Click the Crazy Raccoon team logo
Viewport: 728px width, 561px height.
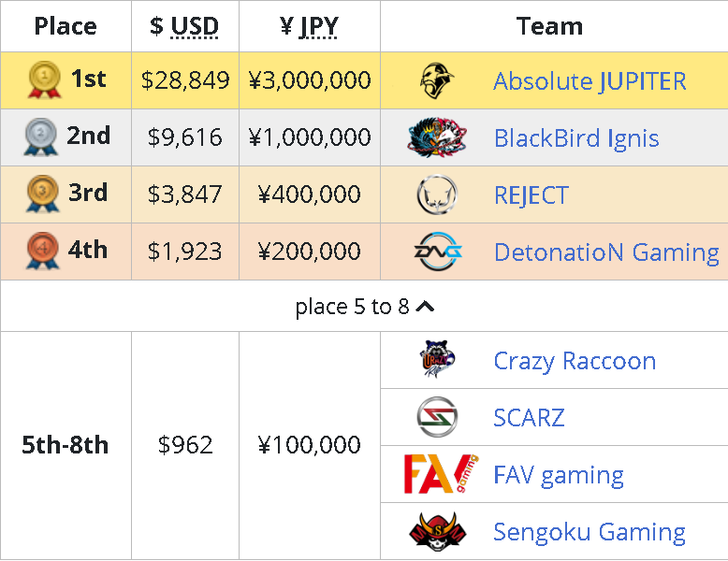437,360
